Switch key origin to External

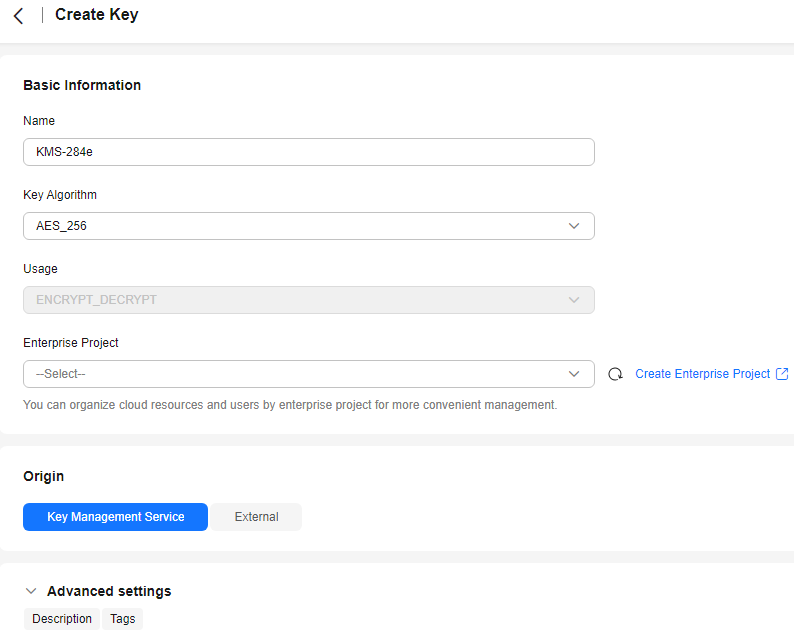pos(256,517)
